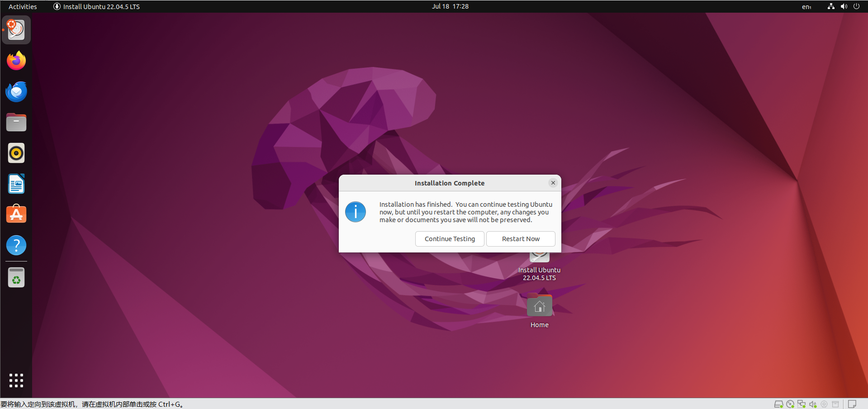The height and width of the screenshot is (409, 868).
Task: Open the Files application in the dock
Action: point(16,122)
